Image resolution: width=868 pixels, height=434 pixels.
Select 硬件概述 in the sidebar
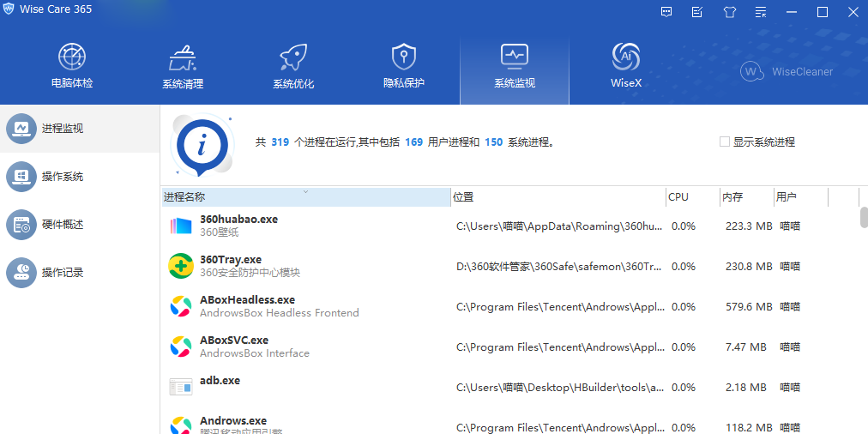(x=80, y=225)
